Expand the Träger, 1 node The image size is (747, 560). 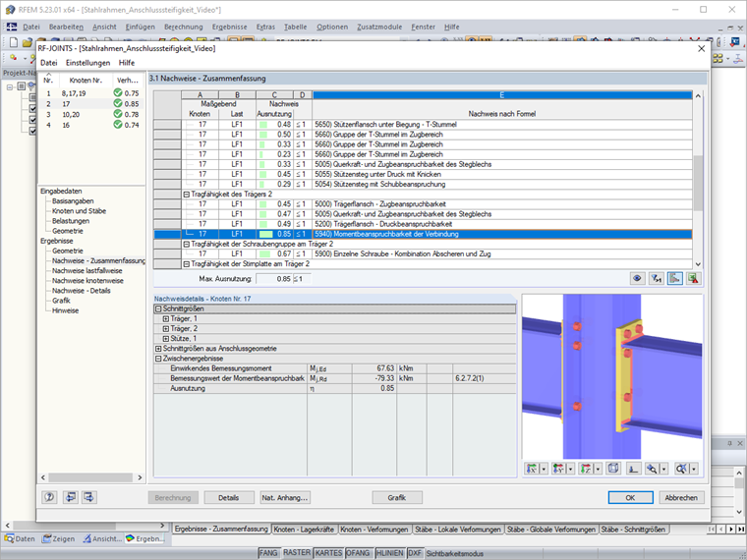point(166,318)
